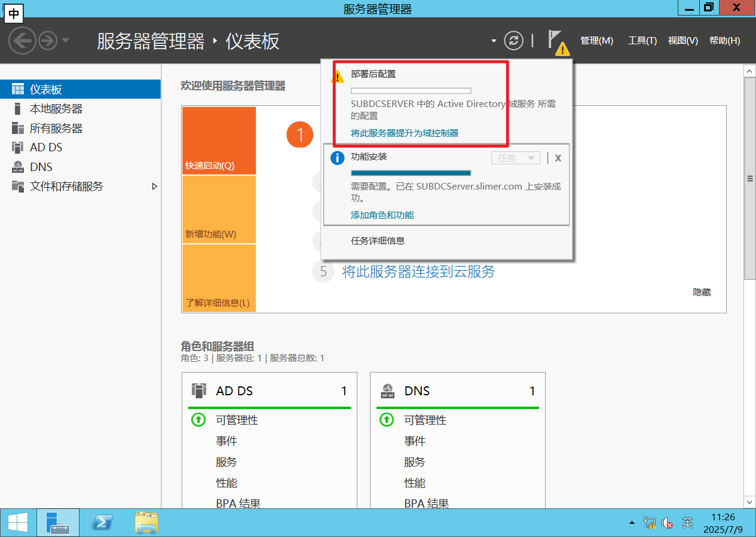
Task: Click 性能 in the DNS tile
Action: pyautogui.click(x=415, y=483)
